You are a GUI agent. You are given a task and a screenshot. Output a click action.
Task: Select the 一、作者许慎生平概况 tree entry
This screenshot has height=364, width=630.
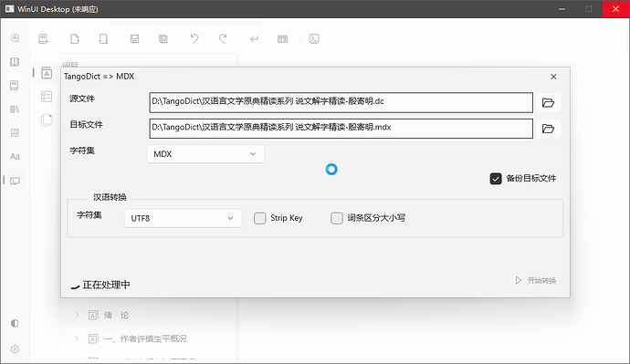[145, 338]
